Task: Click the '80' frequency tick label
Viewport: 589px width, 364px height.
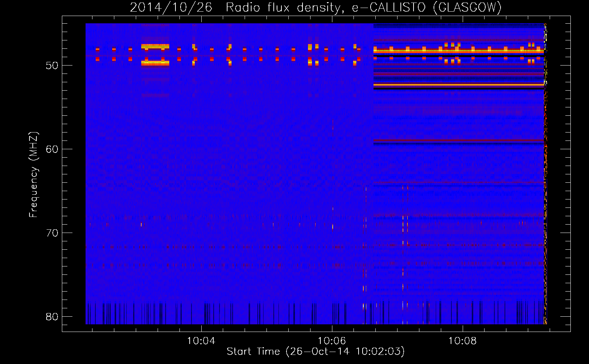Action: pos(52,317)
